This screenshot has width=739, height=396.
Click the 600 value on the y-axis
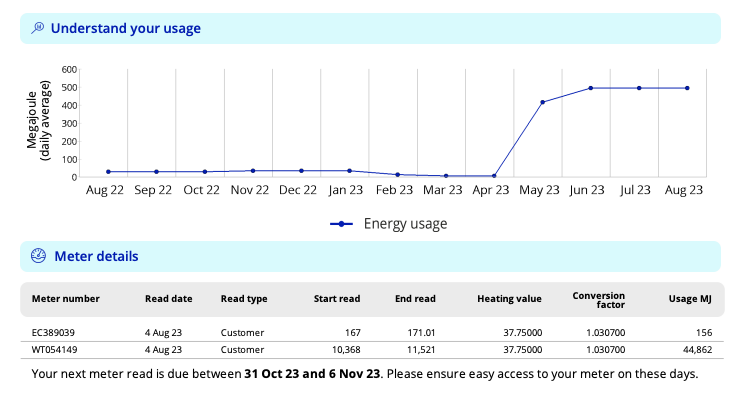click(69, 70)
